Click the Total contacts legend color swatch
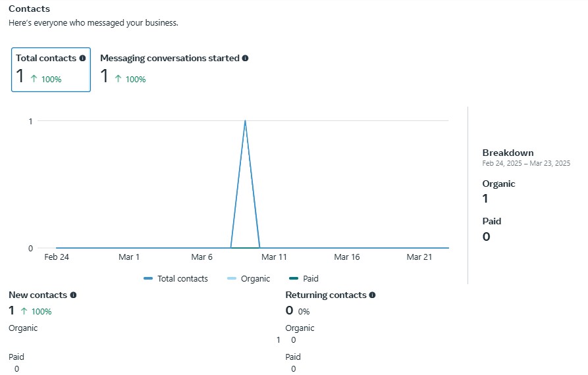Screen dimensions: 588x375 click(x=148, y=279)
